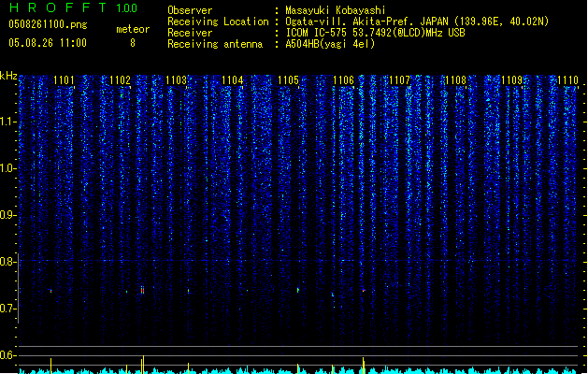
Task: Select the version number 1.0.0
Action: (126, 8)
